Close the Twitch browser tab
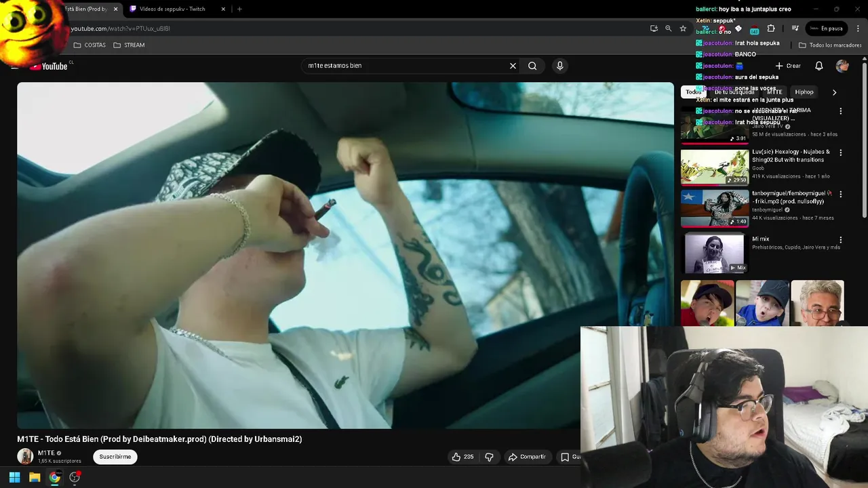The width and height of the screenshot is (868, 488). click(x=223, y=9)
